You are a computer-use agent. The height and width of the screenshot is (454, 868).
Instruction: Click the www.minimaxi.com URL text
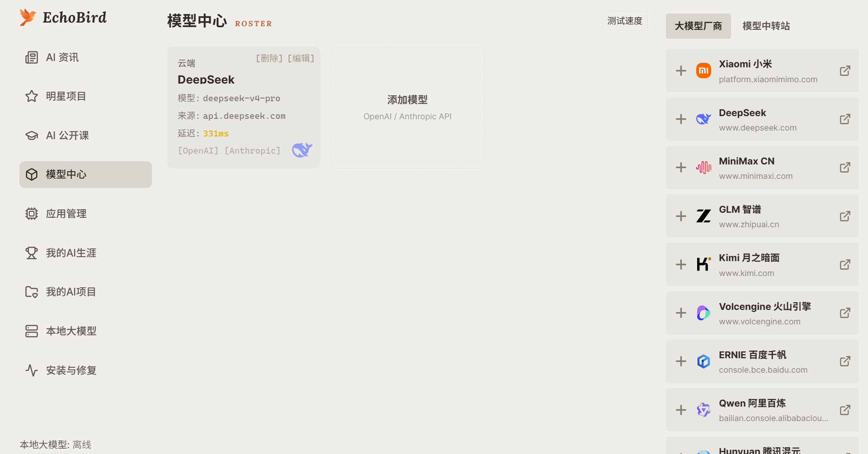tap(756, 176)
